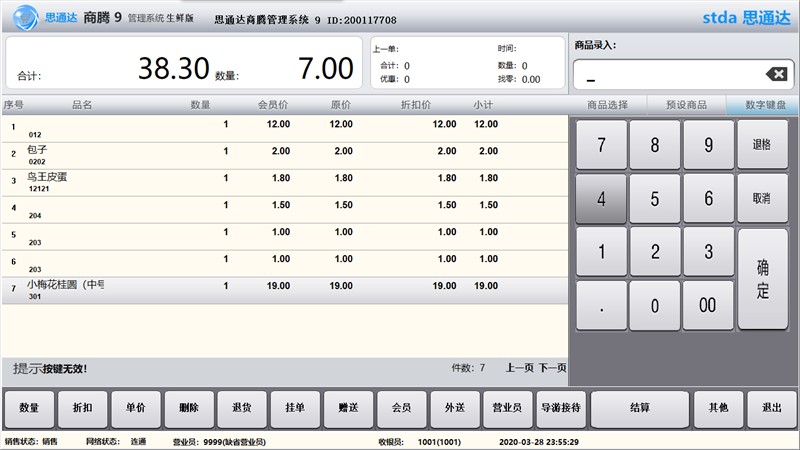Click the 小计 column header
This screenshot has height=450, width=800.
coord(483,105)
